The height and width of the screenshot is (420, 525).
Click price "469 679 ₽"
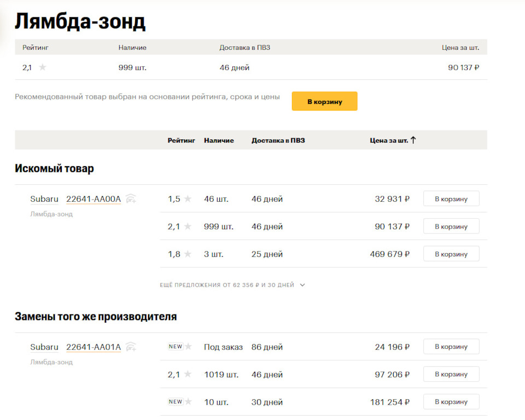point(390,254)
